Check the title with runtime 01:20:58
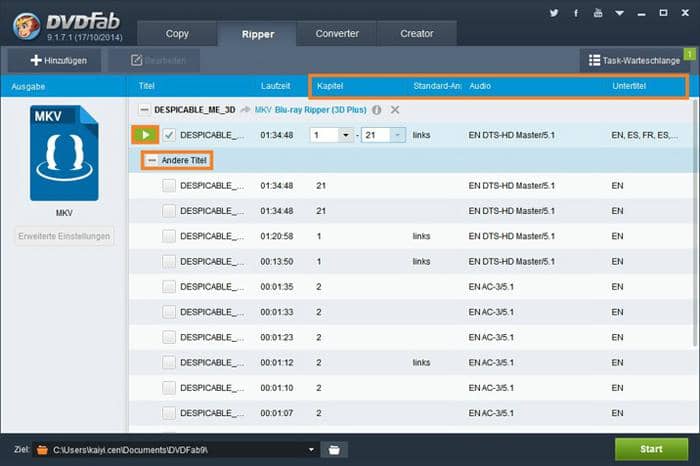700x466 pixels. tap(169, 236)
